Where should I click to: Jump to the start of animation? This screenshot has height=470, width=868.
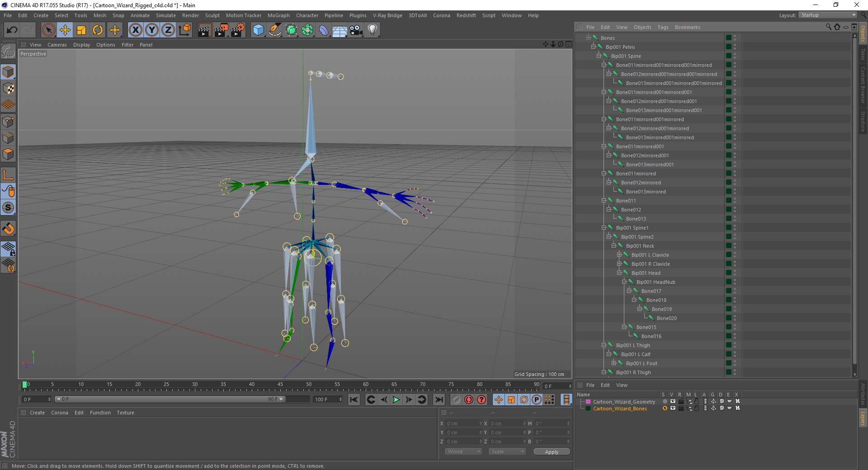(354, 399)
